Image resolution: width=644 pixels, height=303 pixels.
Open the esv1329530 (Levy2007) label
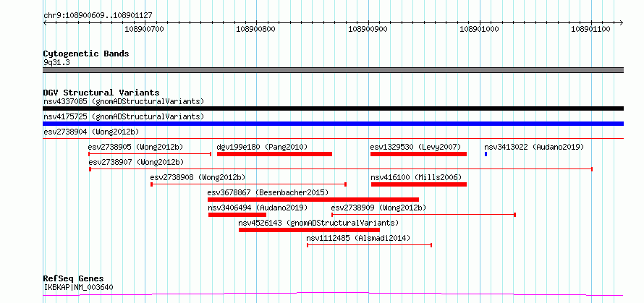(415, 147)
